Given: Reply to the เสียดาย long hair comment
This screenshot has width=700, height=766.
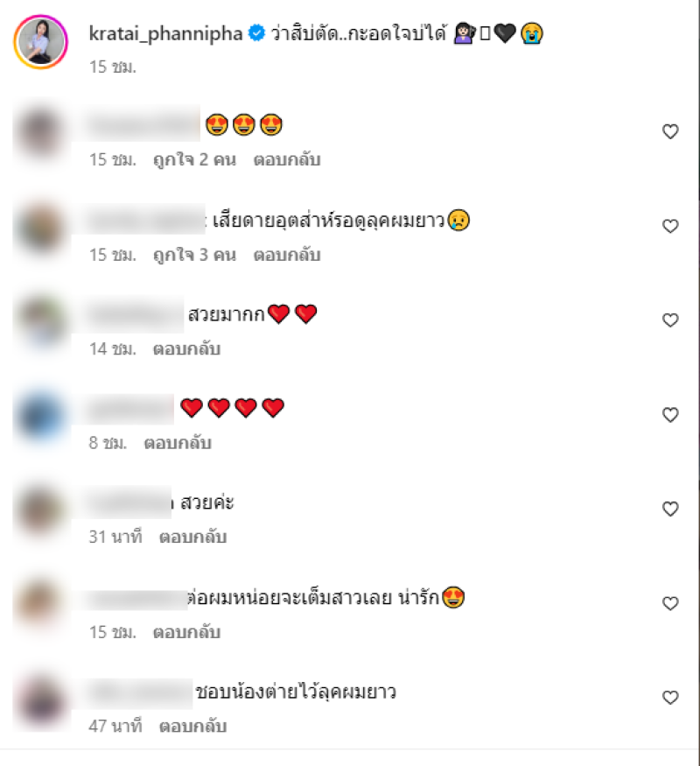Looking at the screenshot, I should tap(286, 255).
